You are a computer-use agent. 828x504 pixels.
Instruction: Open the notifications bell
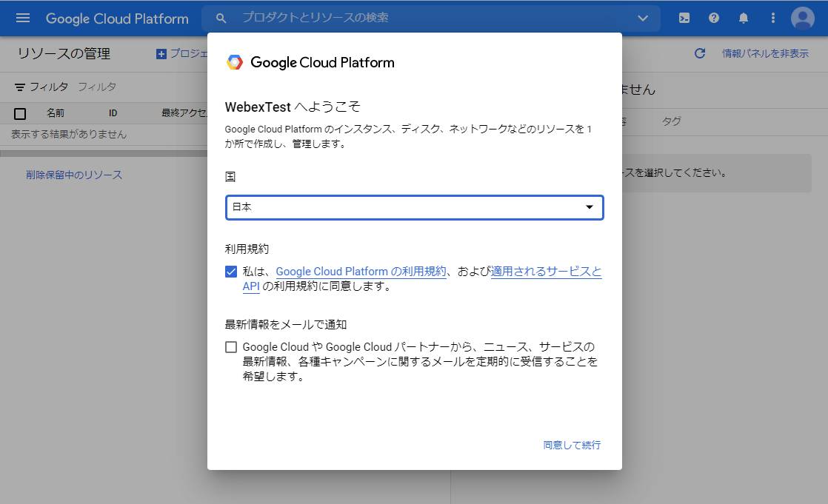click(744, 19)
